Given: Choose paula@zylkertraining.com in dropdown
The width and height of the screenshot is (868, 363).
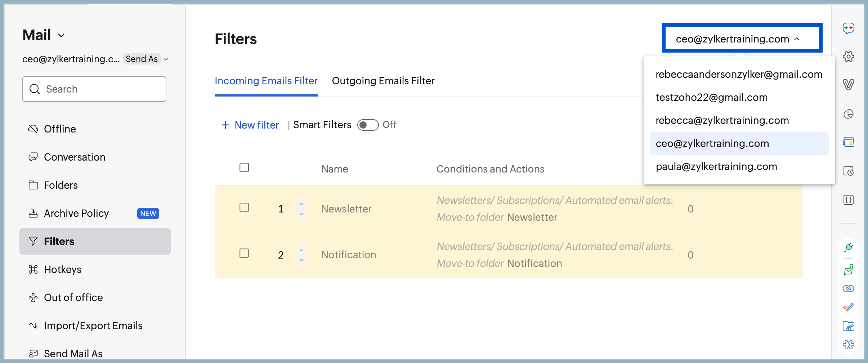Looking at the screenshot, I should point(739,166).
